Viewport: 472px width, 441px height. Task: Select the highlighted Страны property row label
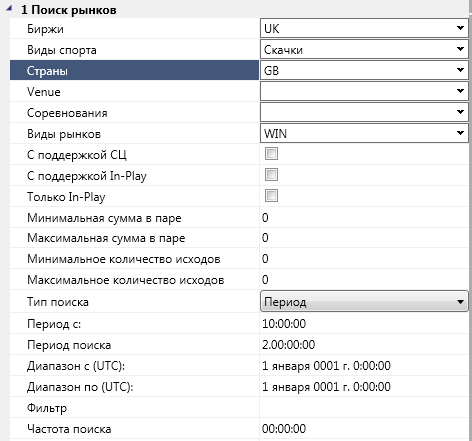134,70
